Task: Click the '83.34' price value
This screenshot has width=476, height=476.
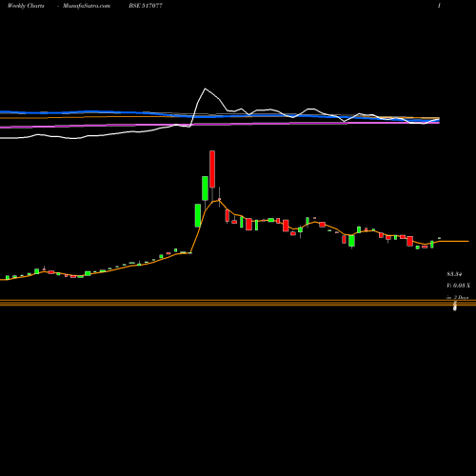Action: [x=454, y=274]
